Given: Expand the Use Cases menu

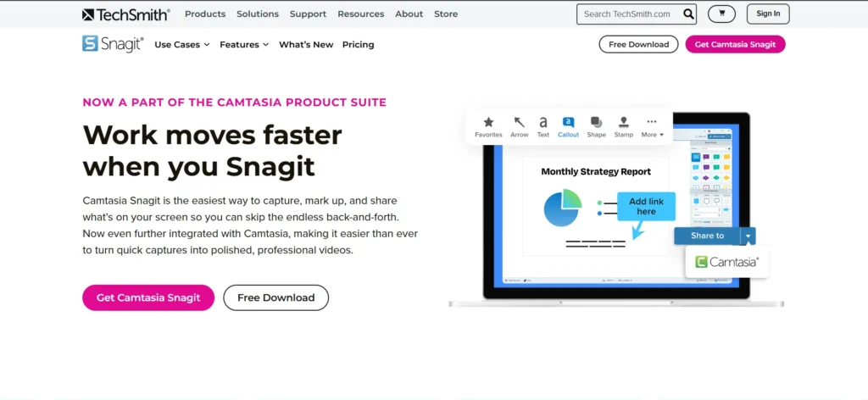Looking at the screenshot, I should click(x=182, y=45).
